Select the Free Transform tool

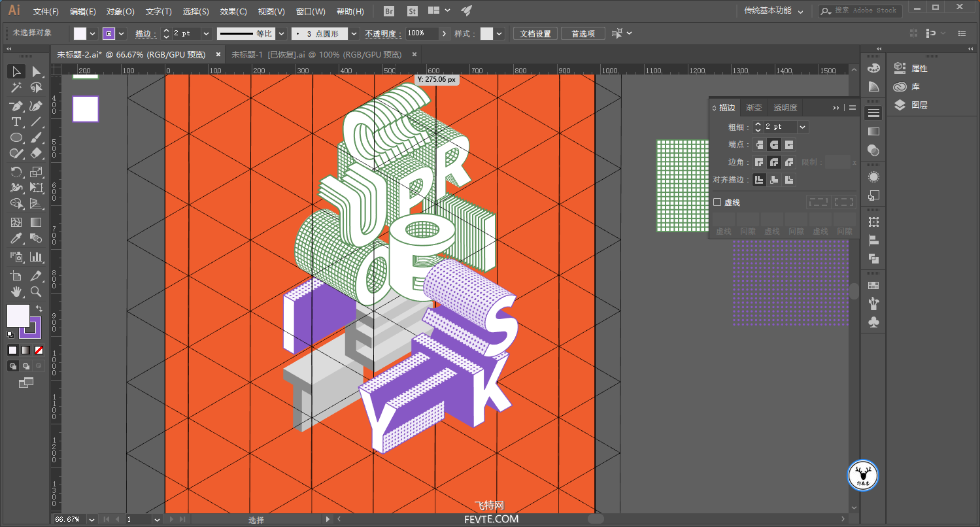[x=36, y=188]
